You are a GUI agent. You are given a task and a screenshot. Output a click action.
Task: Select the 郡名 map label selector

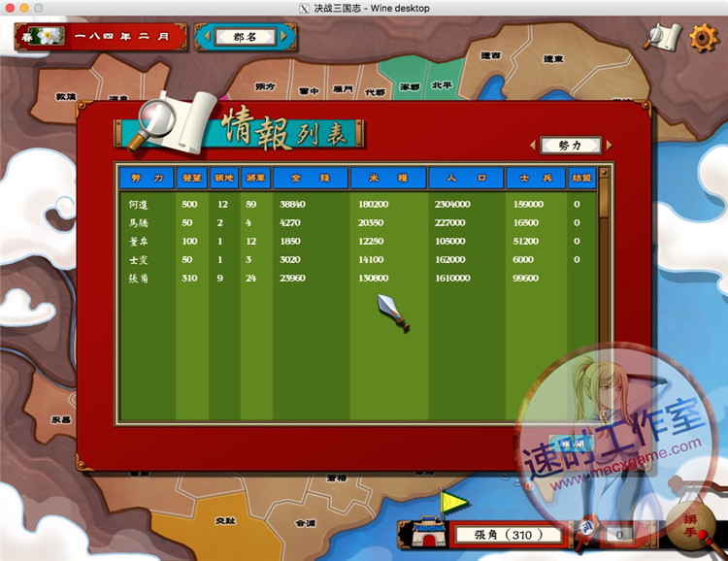click(245, 37)
